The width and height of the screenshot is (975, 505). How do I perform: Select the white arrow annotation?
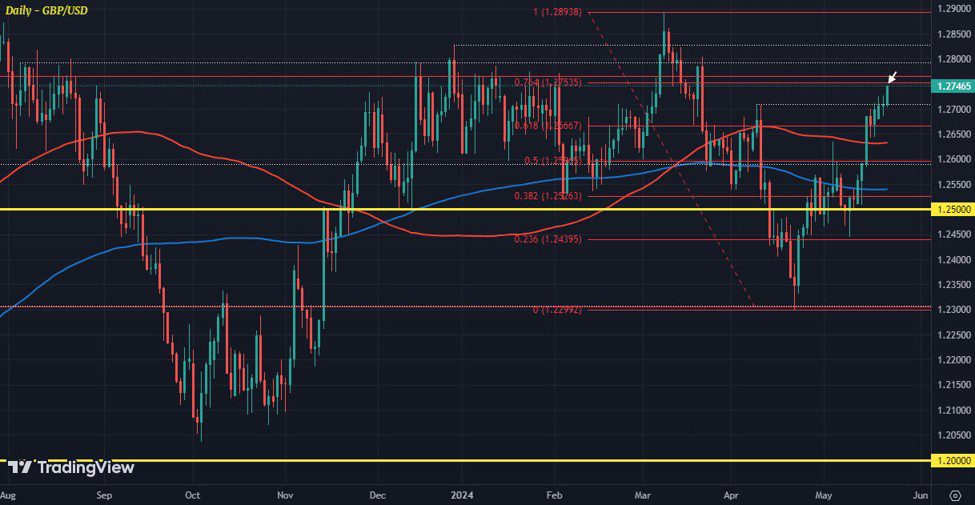click(892, 79)
